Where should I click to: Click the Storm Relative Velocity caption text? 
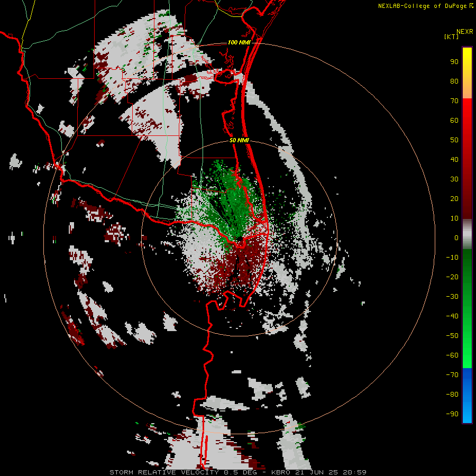pyautogui.click(x=237, y=472)
